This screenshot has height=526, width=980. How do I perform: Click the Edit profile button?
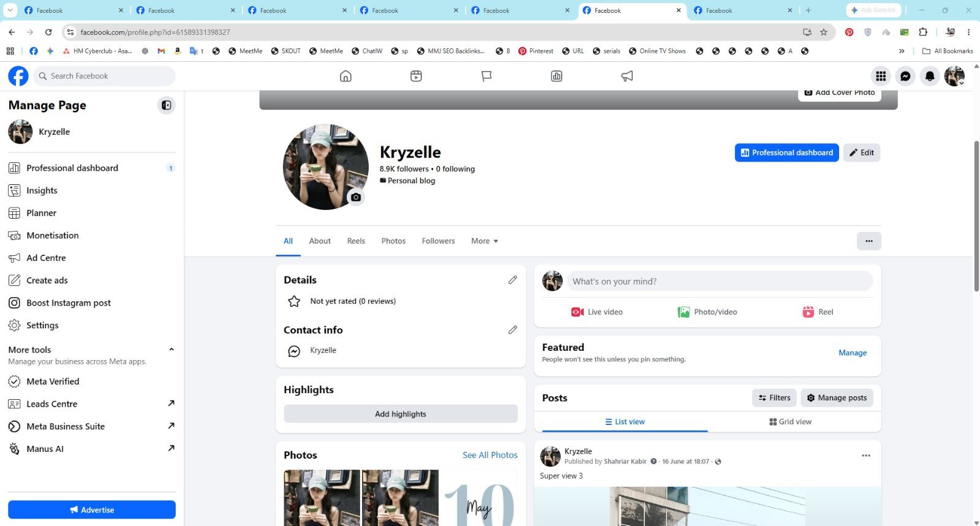[x=861, y=152]
